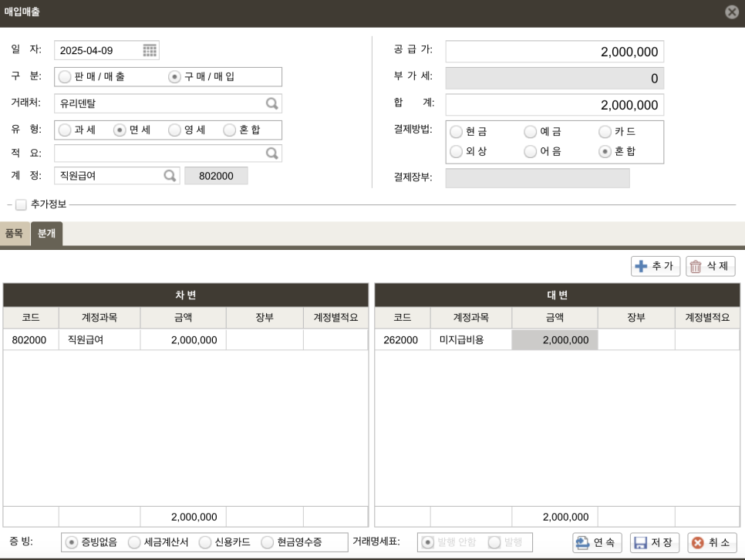Image resolution: width=745 pixels, height=560 pixels.
Task: Click 대변 계정과목 column header
Action: coord(471,318)
